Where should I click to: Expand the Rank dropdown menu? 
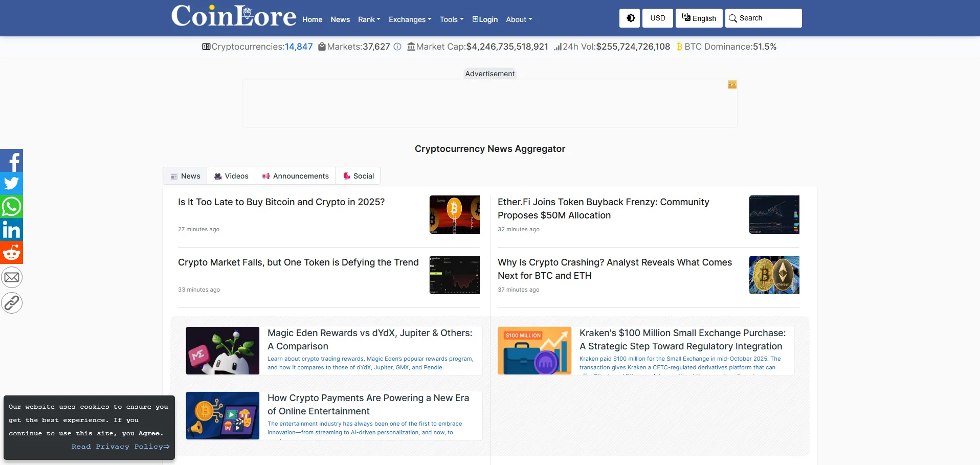[x=369, y=19]
